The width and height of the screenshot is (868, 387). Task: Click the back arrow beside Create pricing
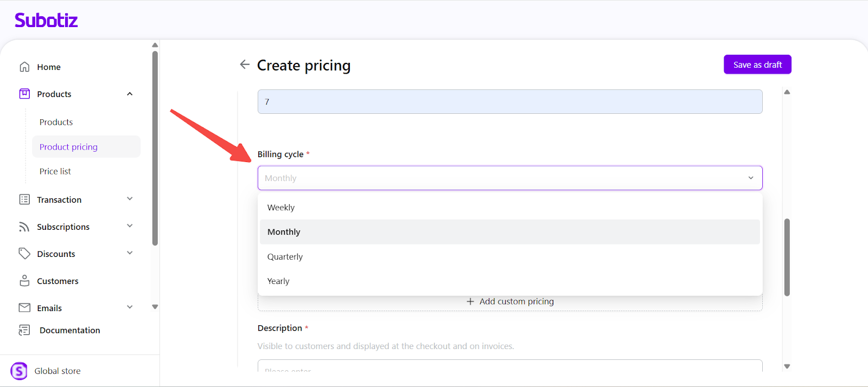click(245, 64)
